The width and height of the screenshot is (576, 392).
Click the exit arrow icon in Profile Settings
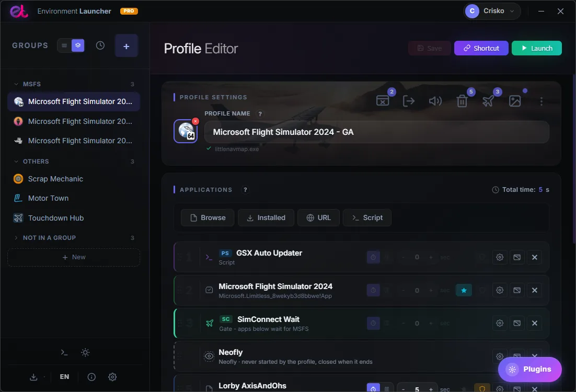click(x=409, y=101)
